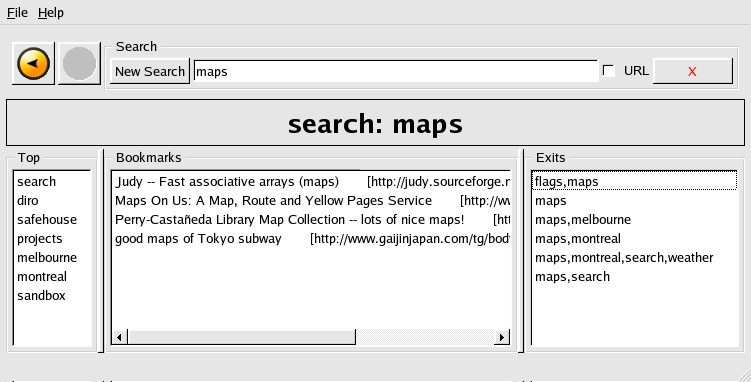Click the pane divider between Bookmarks and Exits
Image resolution: width=751 pixels, height=382 pixels.
click(521, 251)
